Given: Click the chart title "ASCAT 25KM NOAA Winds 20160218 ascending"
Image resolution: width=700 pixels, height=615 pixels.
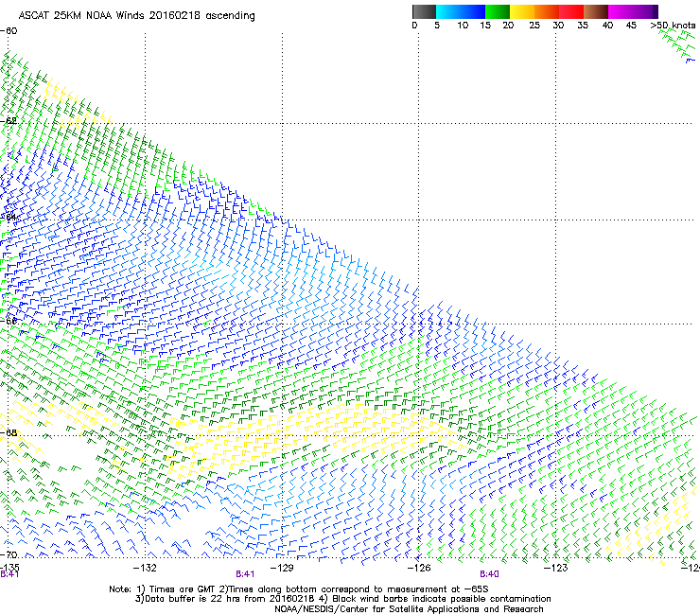Looking at the screenshot, I should coord(136,16).
